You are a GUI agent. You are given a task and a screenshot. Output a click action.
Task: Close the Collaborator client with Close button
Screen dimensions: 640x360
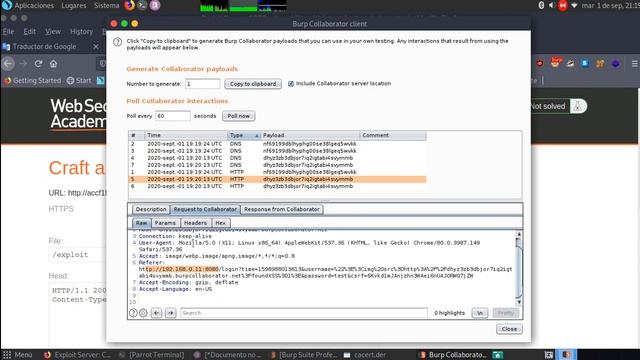[509, 329]
